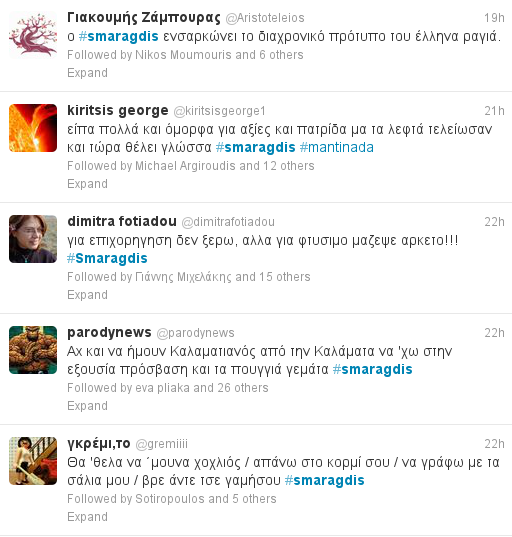Image resolution: width=512 pixels, height=537 pixels.
Task: Click the parodynews muscular character avatar
Action: [33, 350]
